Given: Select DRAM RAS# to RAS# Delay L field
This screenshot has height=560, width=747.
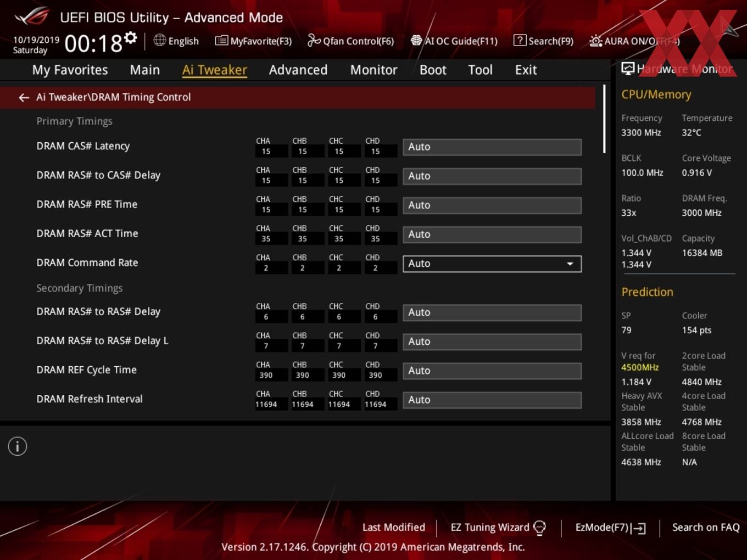Looking at the screenshot, I should click(492, 341).
